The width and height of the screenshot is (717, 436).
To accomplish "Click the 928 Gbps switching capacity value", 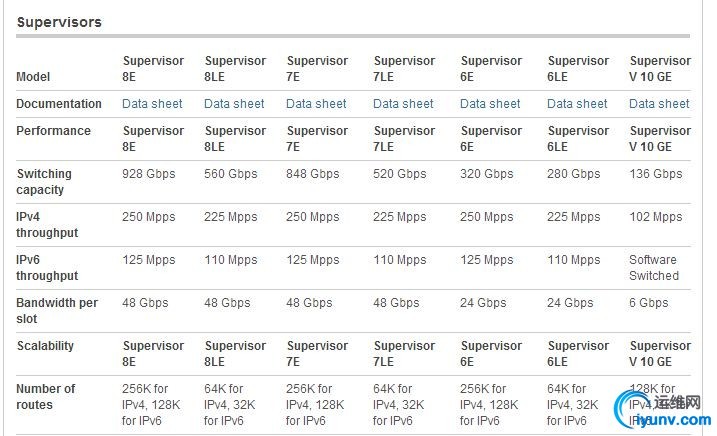I will point(149,174).
